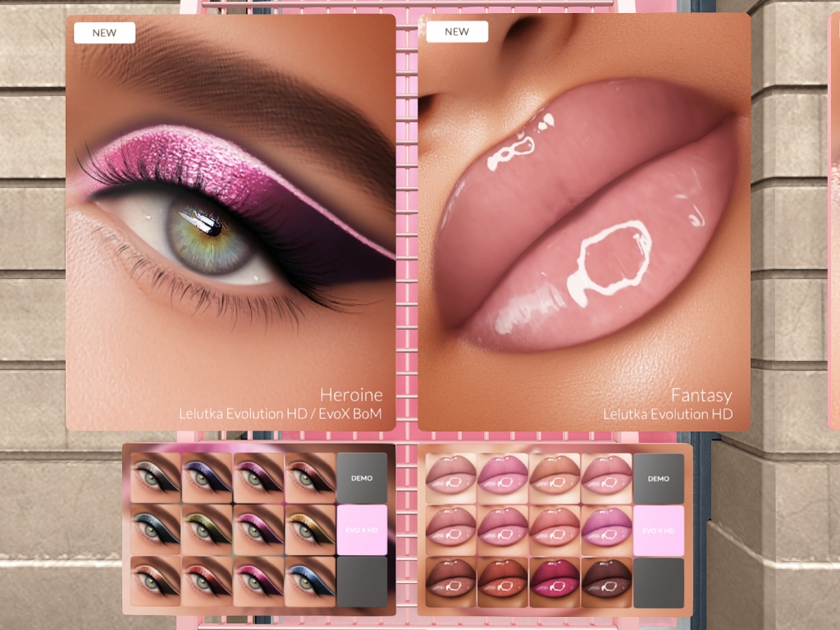Click the DEMO button for Fantasy lipstick
This screenshot has width=840, height=630.
[x=658, y=477]
